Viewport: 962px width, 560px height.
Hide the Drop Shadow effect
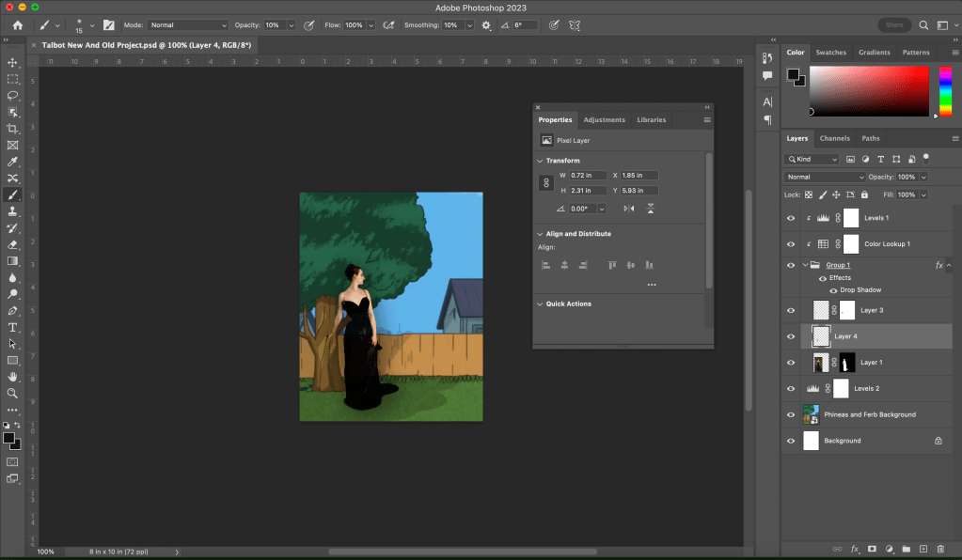pyautogui.click(x=833, y=290)
